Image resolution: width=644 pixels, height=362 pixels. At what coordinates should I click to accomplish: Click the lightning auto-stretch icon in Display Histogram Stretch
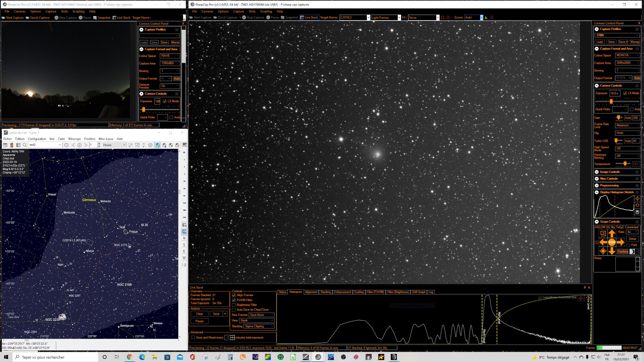point(637,199)
